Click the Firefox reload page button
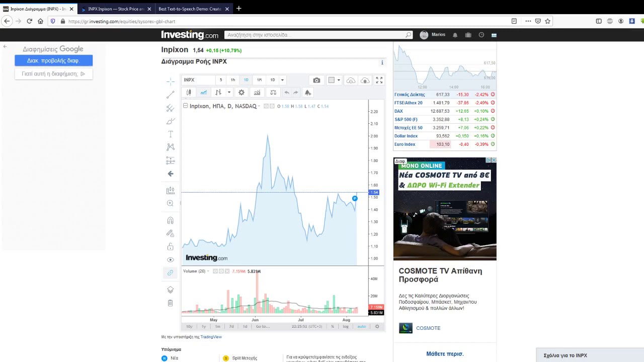This screenshot has width=644, height=362. 29,21
